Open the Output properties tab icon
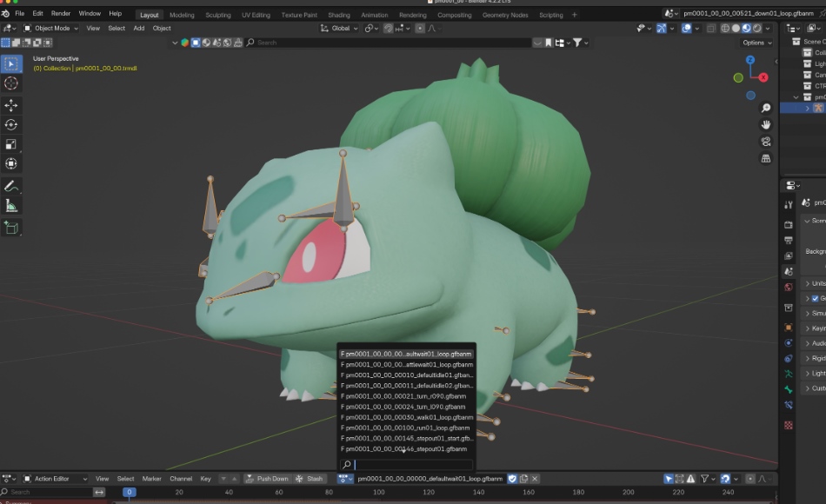Screen dimensions: 826x504 point(788,240)
